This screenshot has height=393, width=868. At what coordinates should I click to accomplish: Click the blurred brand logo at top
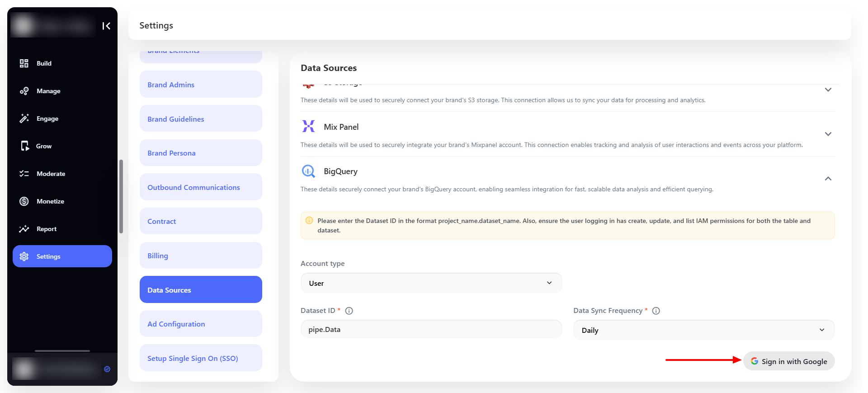52,25
